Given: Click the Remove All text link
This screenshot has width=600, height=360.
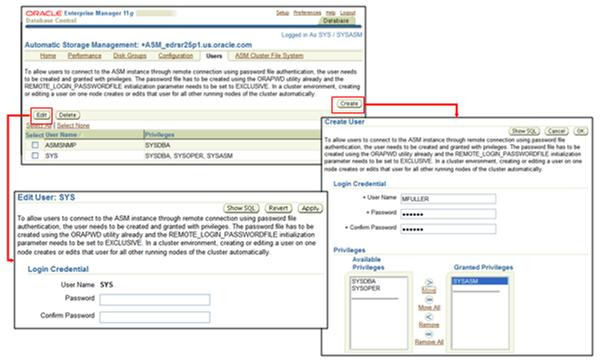Looking at the screenshot, I should pos(429,342).
